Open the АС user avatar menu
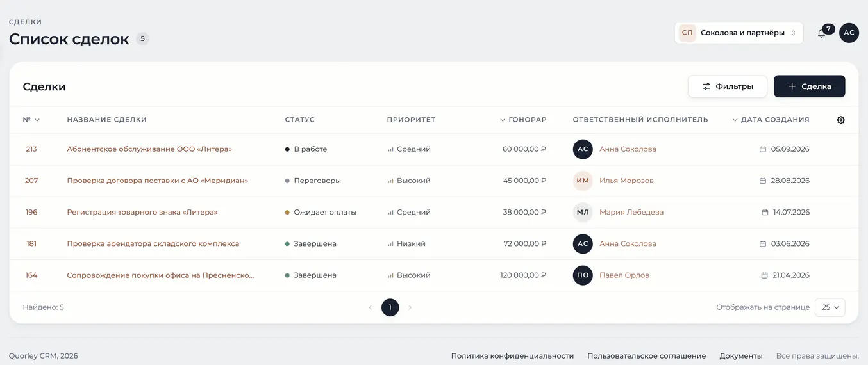Image resolution: width=868 pixels, height=365 pixels. click(849, 33)
